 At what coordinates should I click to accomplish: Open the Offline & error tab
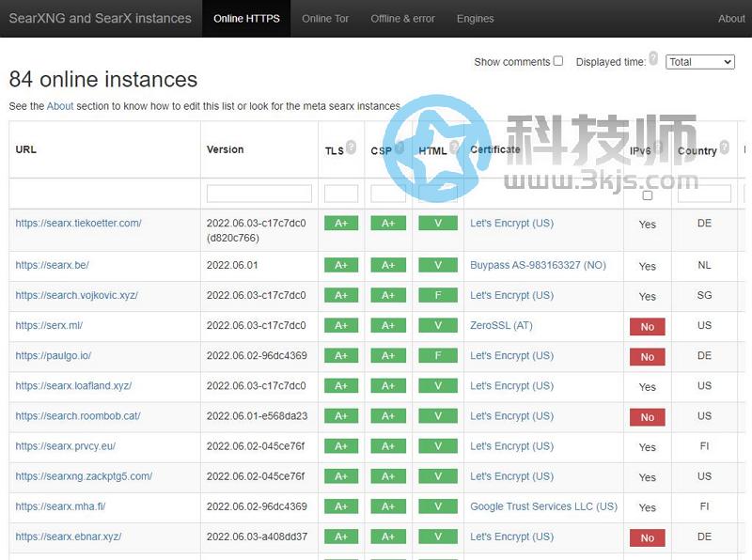coord(403,19)
